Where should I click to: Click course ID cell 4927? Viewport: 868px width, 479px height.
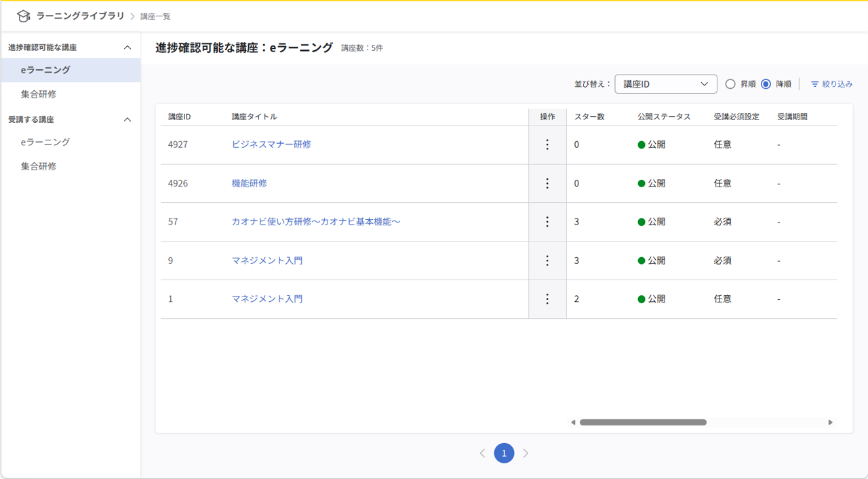pos(178,145)
